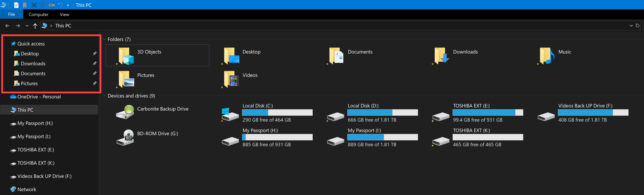
Task: Click the This PC breadcrumb in address bar
Action: coord(63,26)
